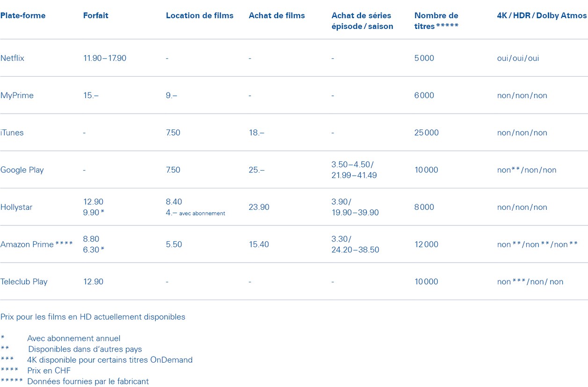Click the Netflix platform name
The image size is (588, 387).
(x=13, y=58)
